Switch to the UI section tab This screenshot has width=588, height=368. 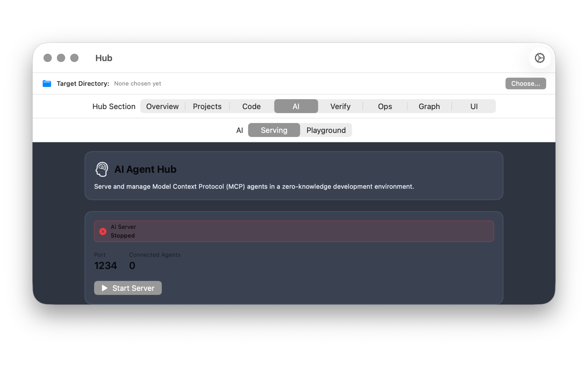[x=474, y=106]
